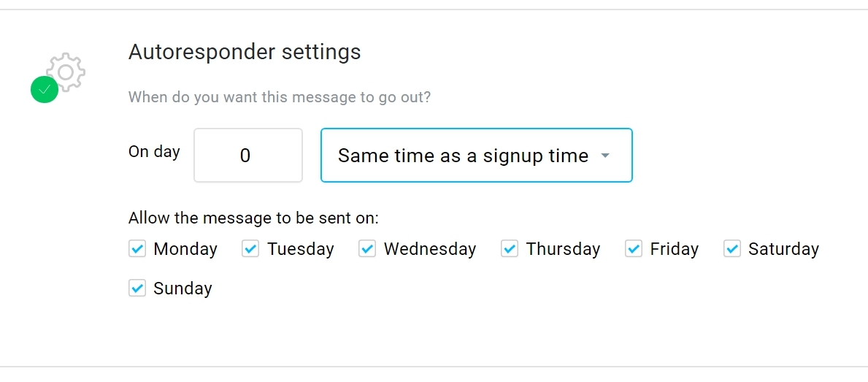Toggle off the Sunday checkbox box
This screenshot has width=868, height=382.
137,288
